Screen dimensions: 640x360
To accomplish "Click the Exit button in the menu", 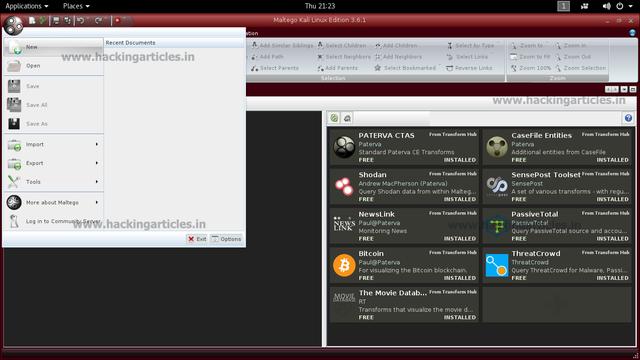I will click(x=197, y=239).
